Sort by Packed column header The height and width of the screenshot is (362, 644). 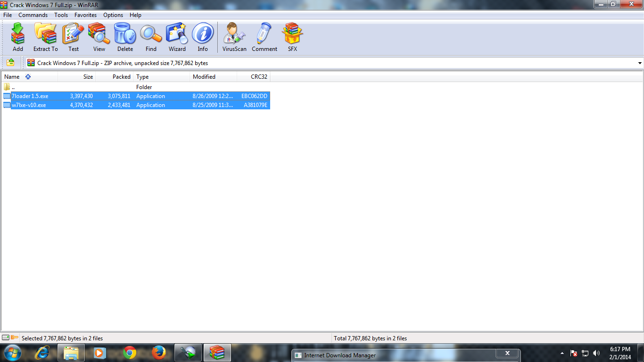click(115, 77)
